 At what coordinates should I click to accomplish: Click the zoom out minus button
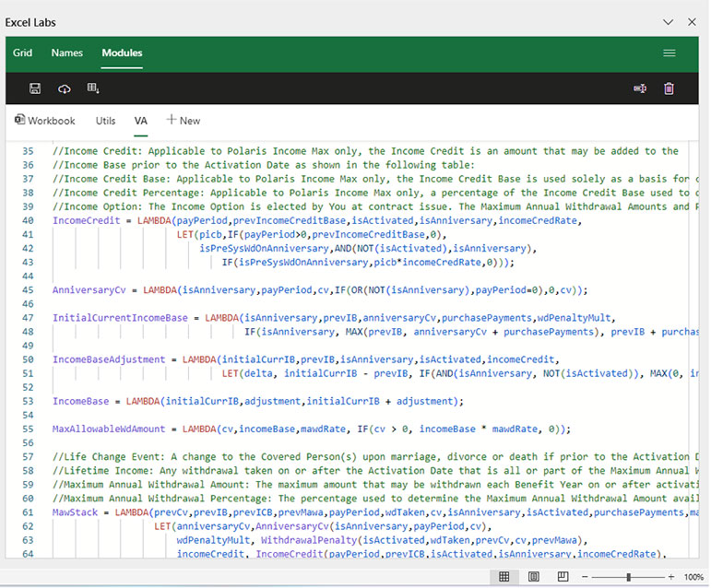point(586,577)
